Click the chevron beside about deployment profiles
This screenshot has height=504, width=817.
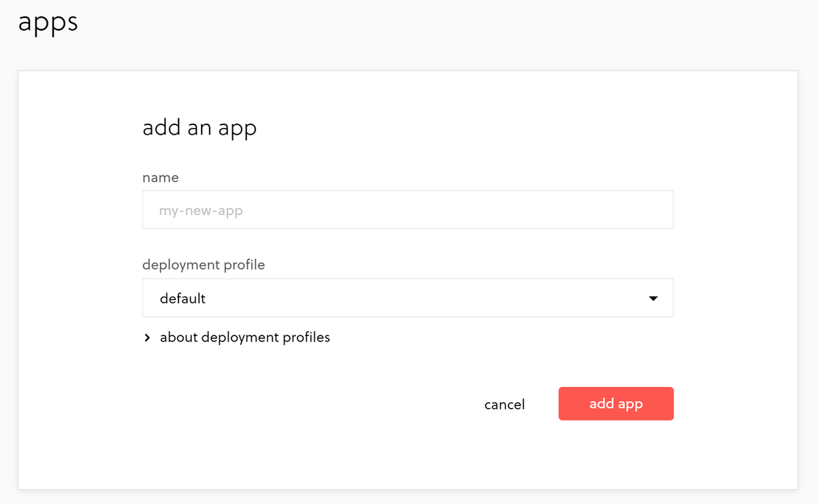(x=147, y=338)
